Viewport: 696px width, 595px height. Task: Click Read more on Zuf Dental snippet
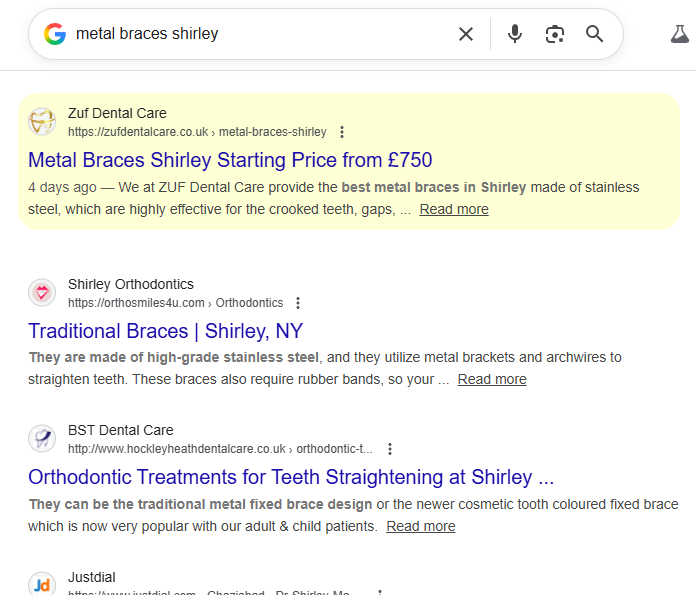click(x=454, y=209)
